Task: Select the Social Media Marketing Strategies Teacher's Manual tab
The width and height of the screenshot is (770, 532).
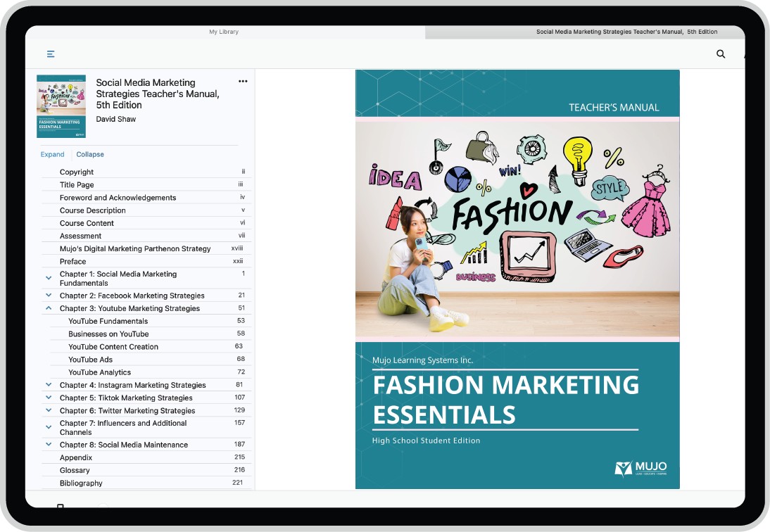Action: click(626, 32)
